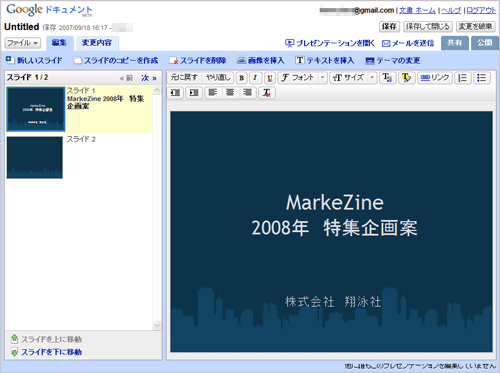
Task: Click the Redo (やり直し) button
Action: (x=218, y=77)
